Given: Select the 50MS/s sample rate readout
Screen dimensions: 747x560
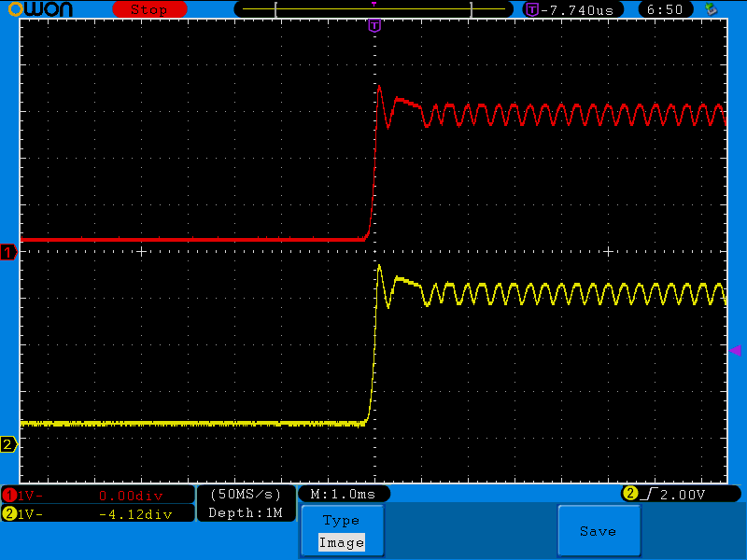Looking at the screenshot, I should [246, 494].
